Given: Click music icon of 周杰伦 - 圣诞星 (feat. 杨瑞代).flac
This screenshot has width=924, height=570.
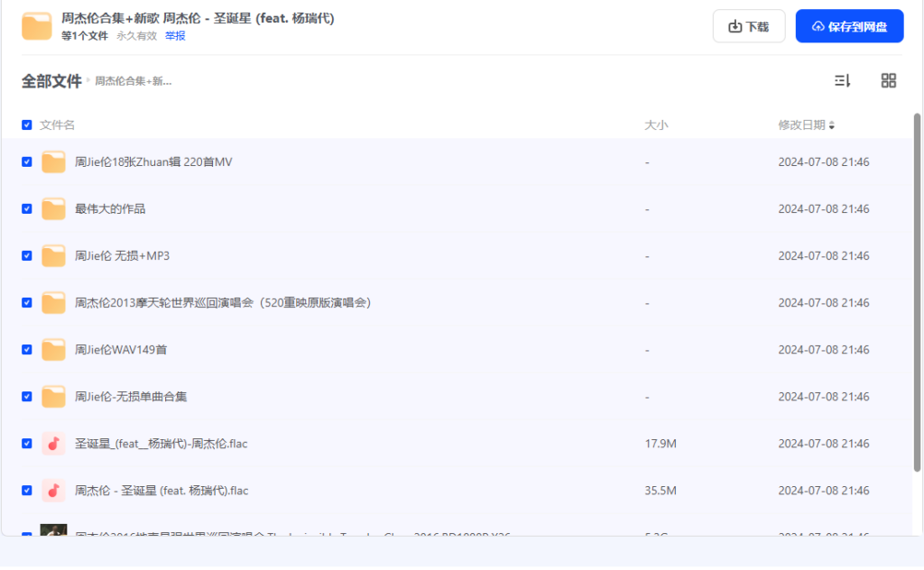Looking at the screenshot, I should pos(53,491).
